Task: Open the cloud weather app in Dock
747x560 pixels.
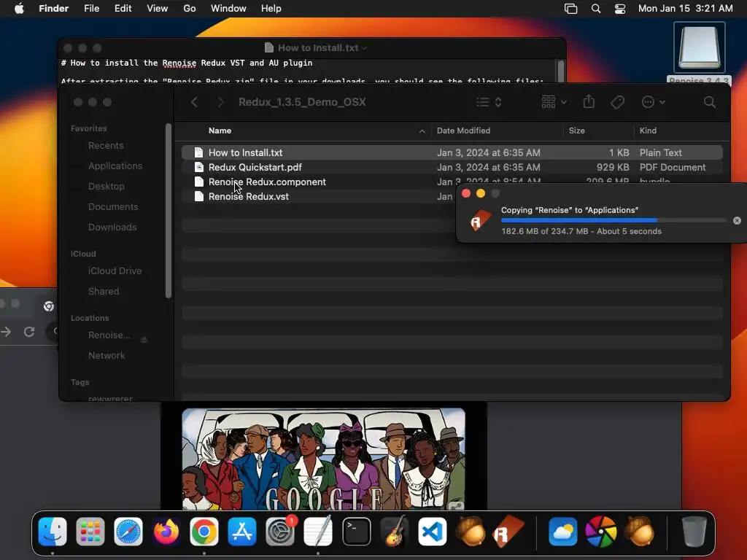Action: (x=562, y=532)
